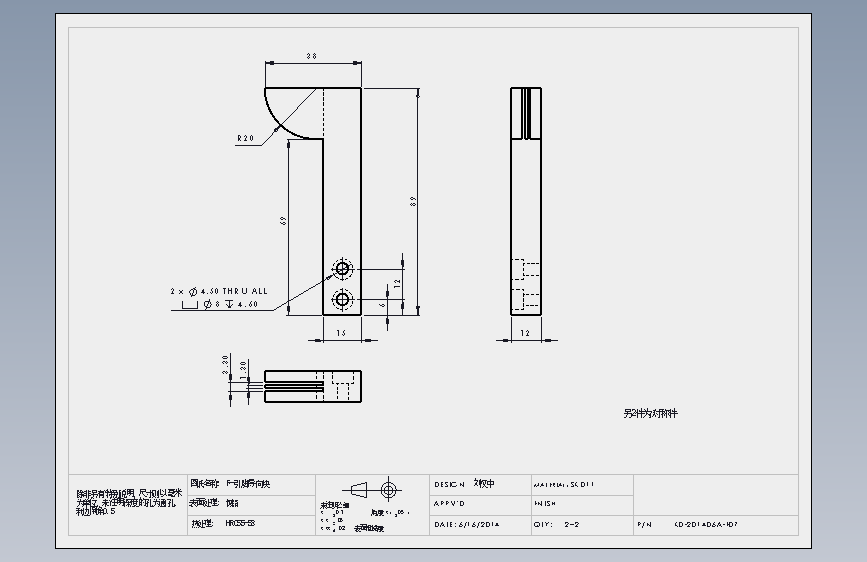Click the upper counterbored hole in front view
867x562 pixels.
tap(342, 269)
